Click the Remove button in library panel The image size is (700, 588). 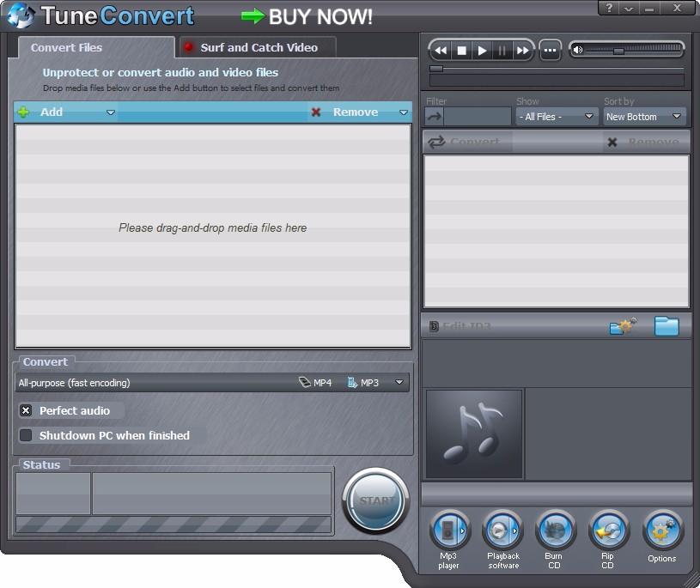(x=646, y=142)
